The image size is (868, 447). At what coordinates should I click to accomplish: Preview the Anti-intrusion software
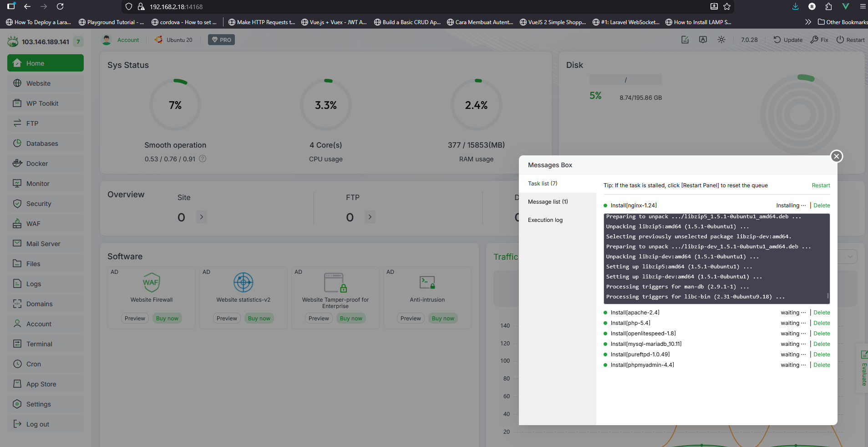point(411,319)
